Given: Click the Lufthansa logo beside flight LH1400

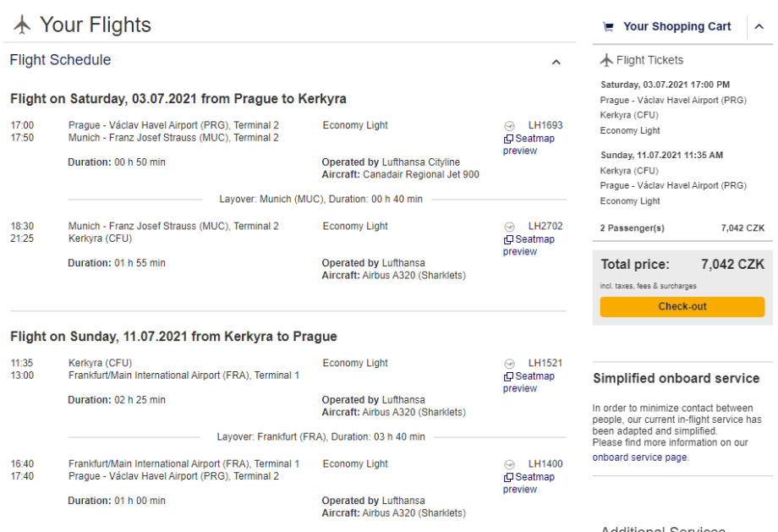Looking at the screenshot, I should 509,464.
